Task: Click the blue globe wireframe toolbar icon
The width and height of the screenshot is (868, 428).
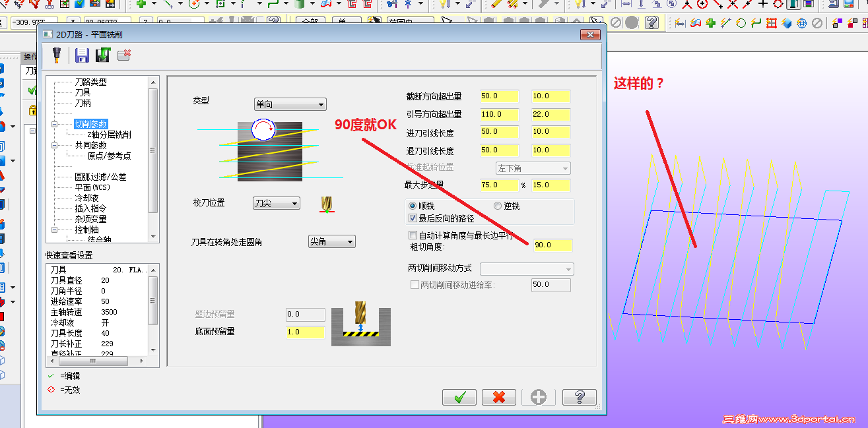Action: coord(801,23)
